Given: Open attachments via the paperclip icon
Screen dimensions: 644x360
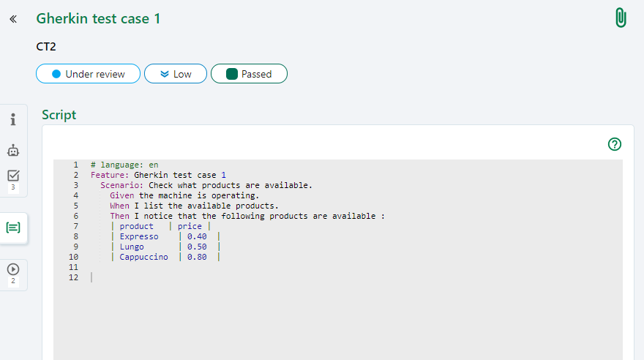Looking at the screenshot, I should [621, 18].
